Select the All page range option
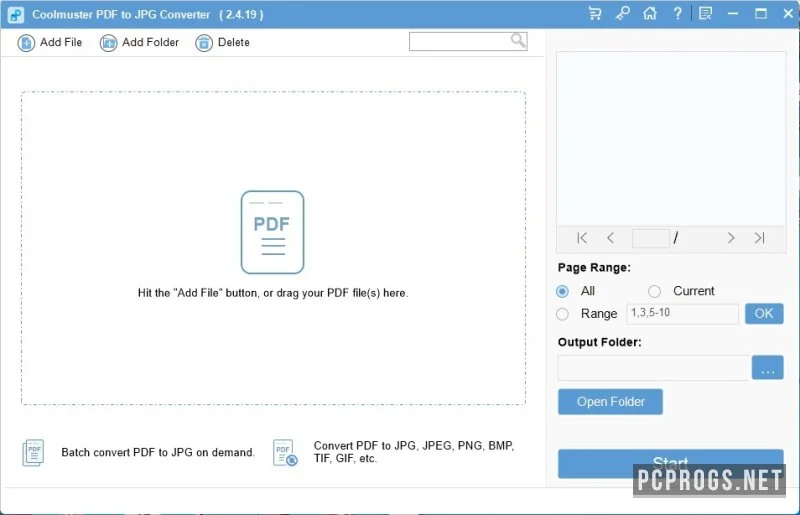This screenshot has width=800, height=515. pos(562,291)
